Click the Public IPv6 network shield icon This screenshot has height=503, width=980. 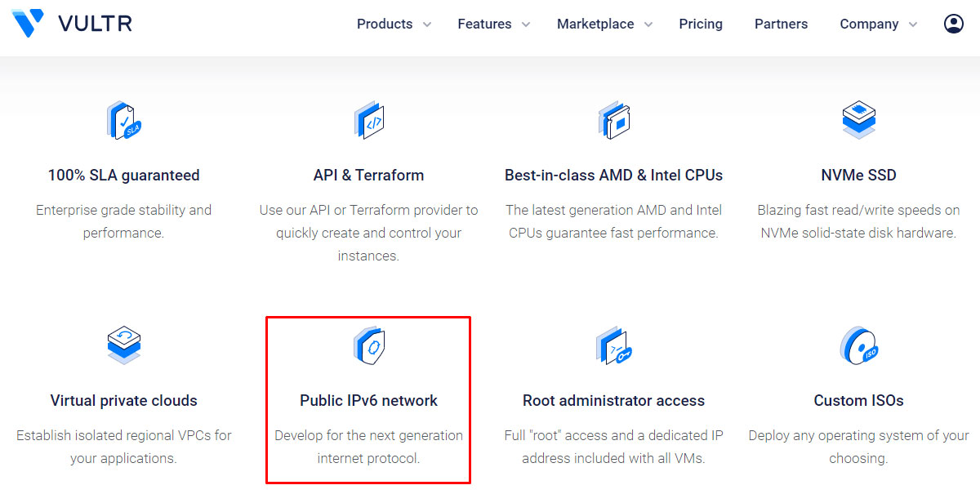click(369, 345)
